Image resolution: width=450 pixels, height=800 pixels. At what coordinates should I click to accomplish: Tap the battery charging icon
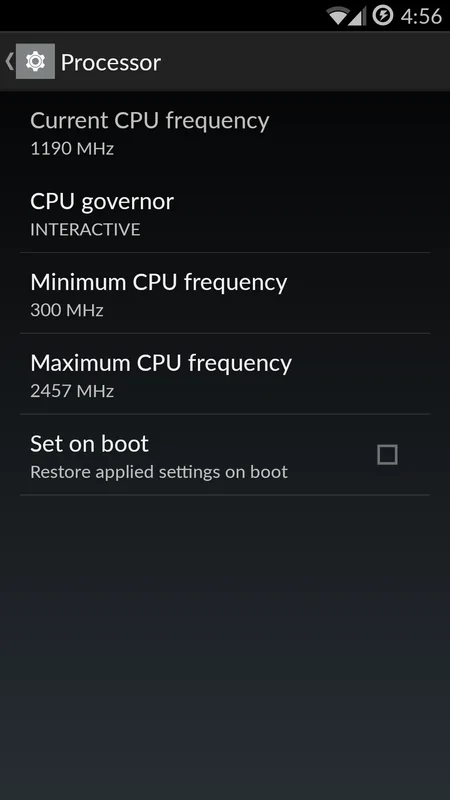click(x=383, y=16)
